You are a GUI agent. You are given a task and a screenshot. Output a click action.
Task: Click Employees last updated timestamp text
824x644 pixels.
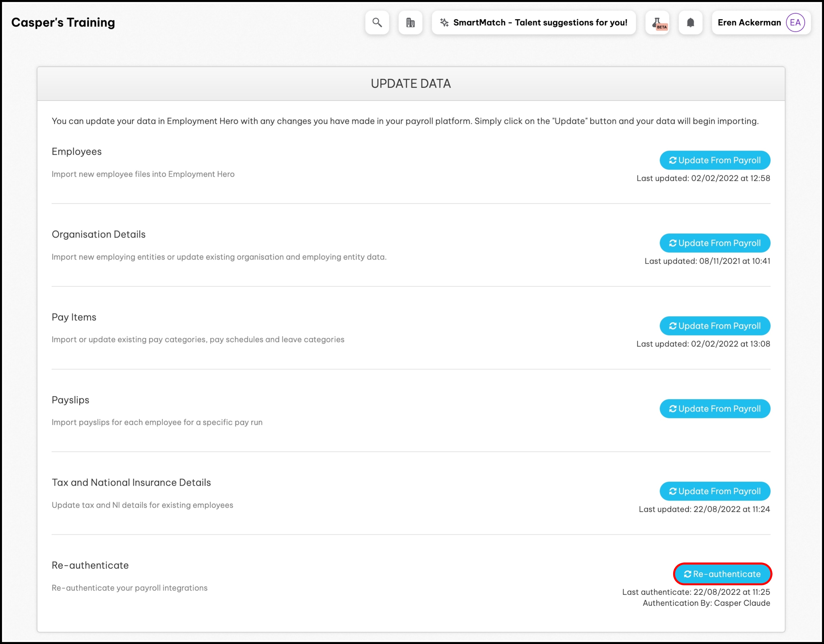point(703,178)
